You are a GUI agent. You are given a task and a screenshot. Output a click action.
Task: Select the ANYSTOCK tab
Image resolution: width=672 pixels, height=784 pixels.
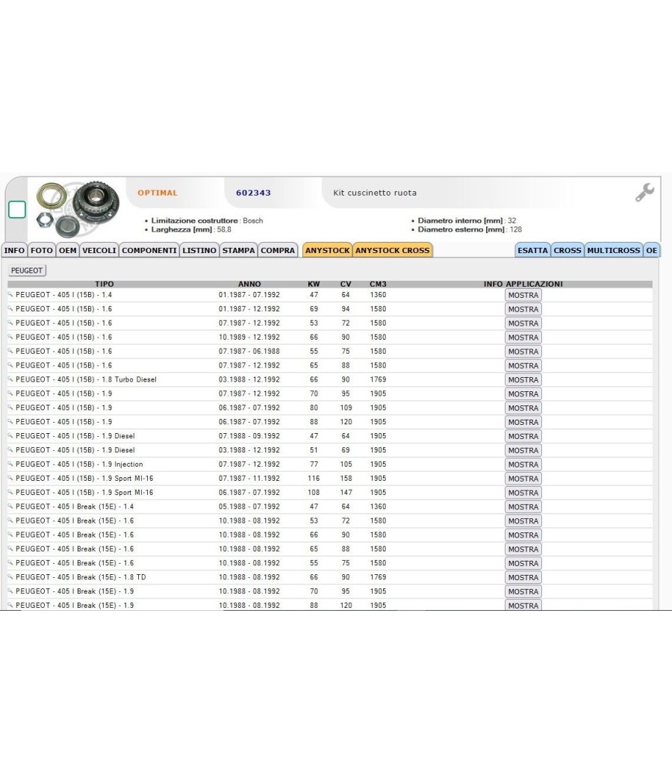coord(328,250)
